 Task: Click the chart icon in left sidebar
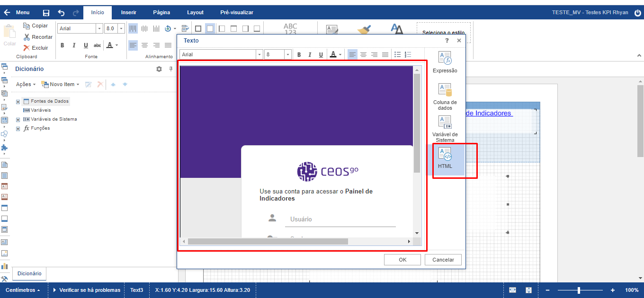[4, 266]
